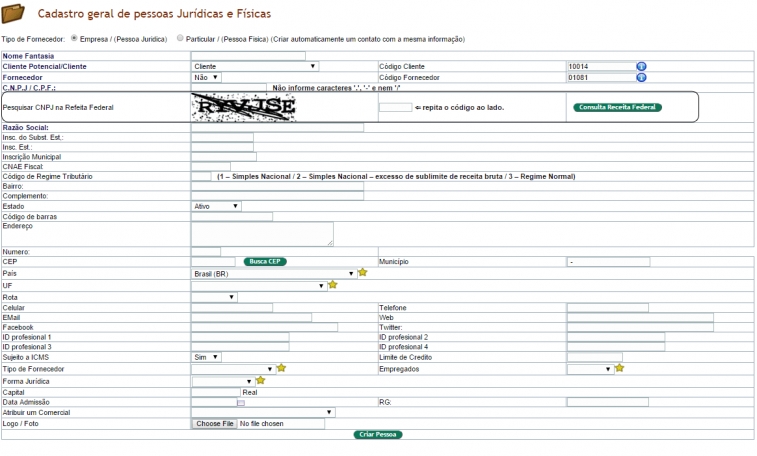Screen dimensions: 757x456
Task: Open the País Brasil (BR) dropdown
Action: pos(274,274)
